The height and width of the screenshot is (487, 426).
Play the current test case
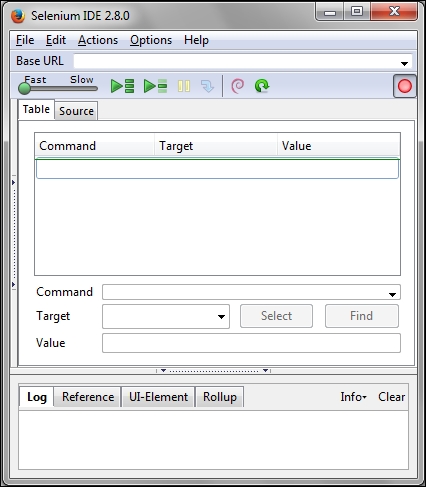(x=155, y=86)
